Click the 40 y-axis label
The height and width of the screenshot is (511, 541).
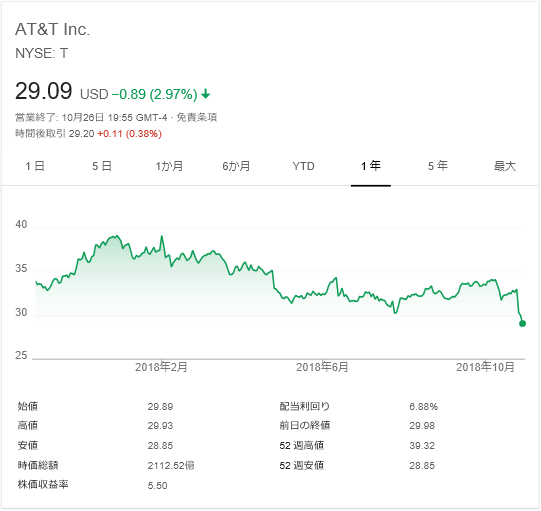point(21,225)
